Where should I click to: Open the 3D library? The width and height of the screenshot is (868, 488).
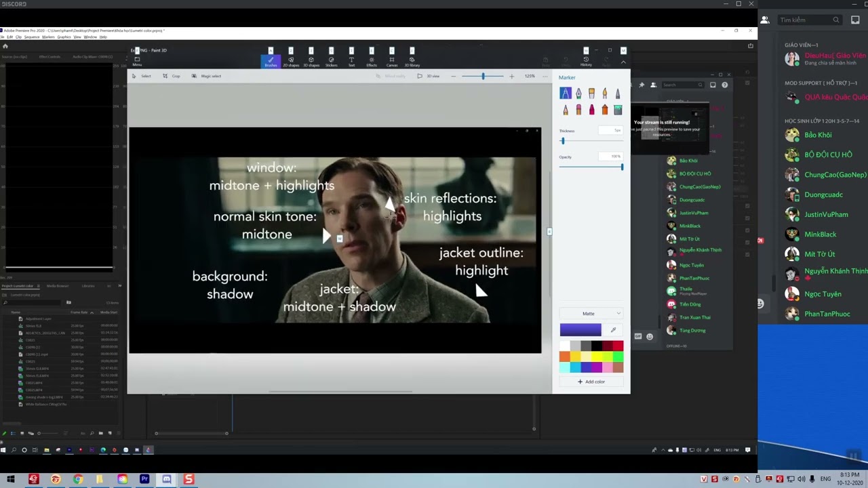pyautogui.click(x=412, y=60)
